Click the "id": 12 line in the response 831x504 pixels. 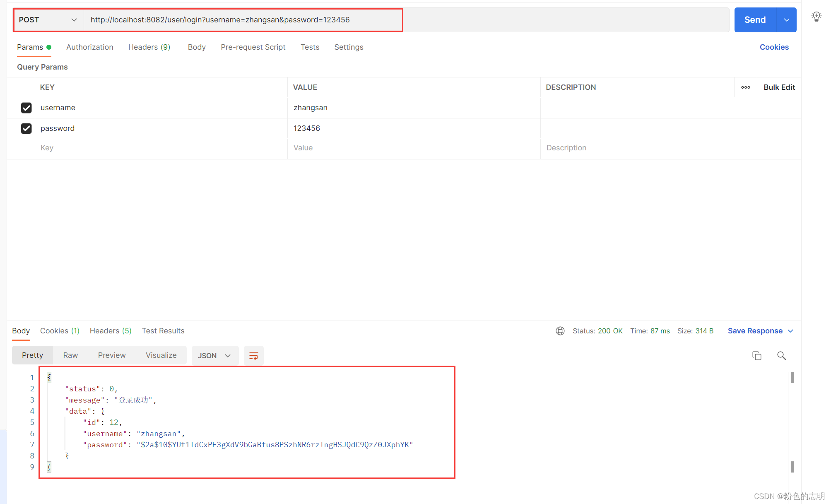click(102, 422)
